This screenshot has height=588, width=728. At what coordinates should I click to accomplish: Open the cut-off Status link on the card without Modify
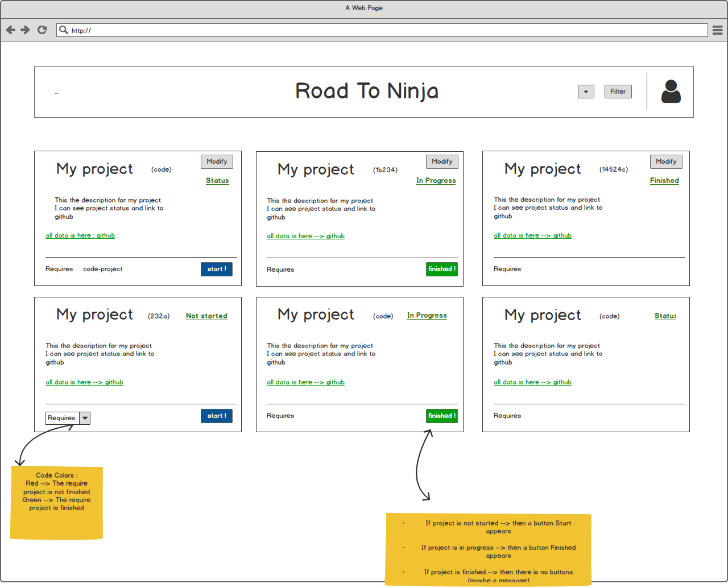[665, 316]
